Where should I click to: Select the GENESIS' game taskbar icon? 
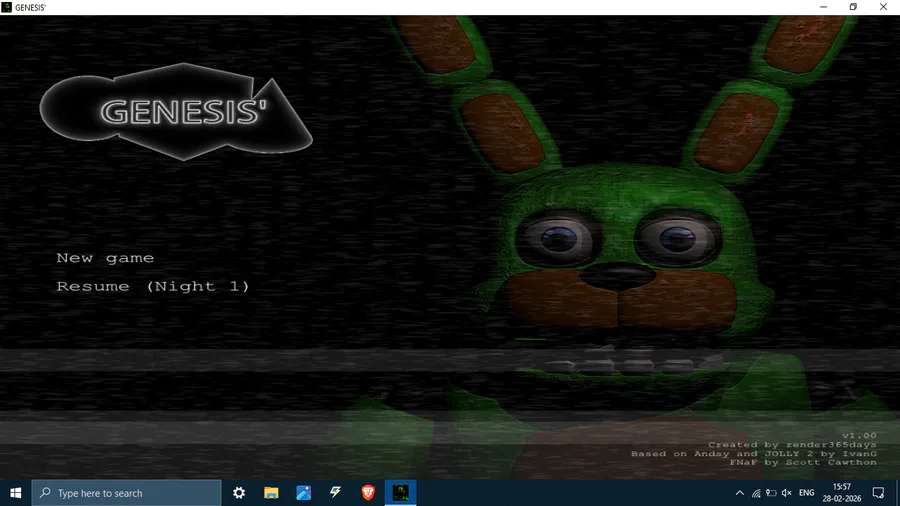(401, 493)
